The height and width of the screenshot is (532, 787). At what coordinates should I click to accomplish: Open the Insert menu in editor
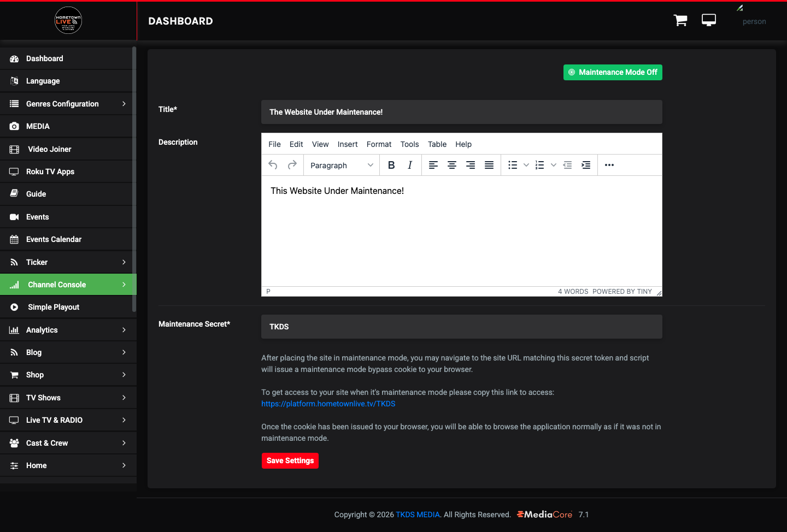point(348,144)
